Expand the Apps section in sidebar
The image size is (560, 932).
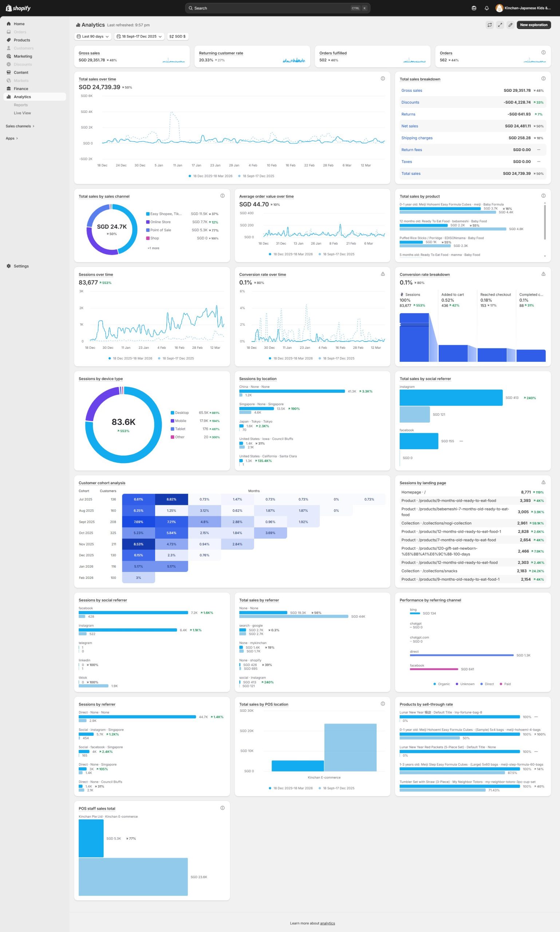point(12,138)
